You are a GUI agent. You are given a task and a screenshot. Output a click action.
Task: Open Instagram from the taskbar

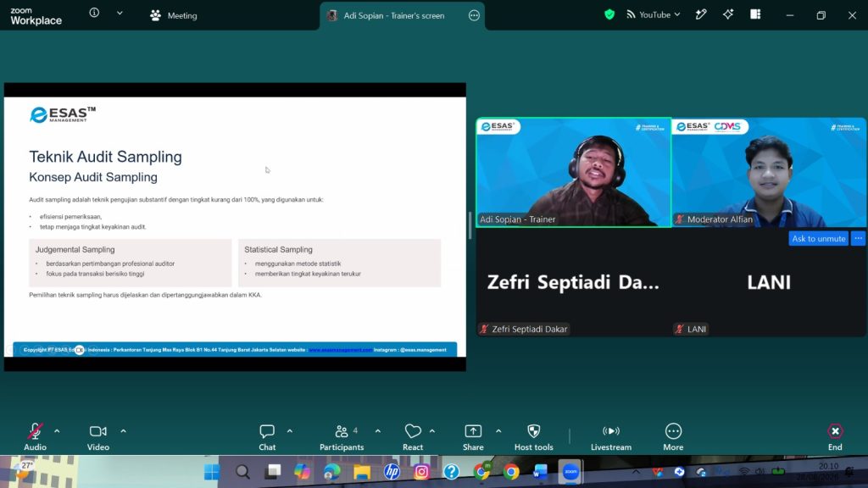422,472
